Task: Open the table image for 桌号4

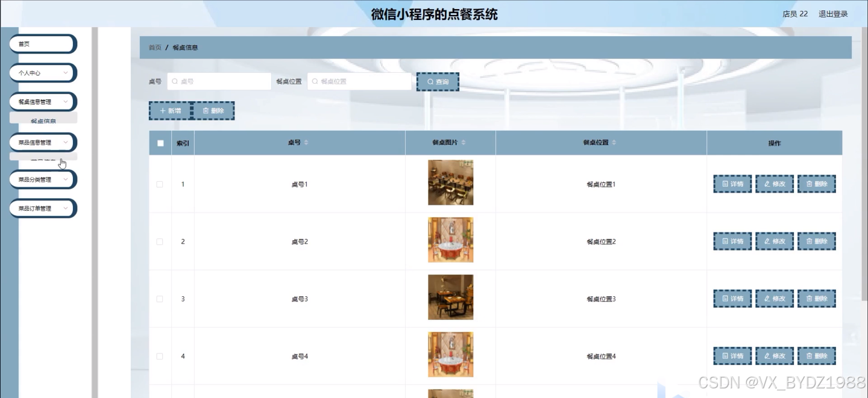Action: pos(450,354)
